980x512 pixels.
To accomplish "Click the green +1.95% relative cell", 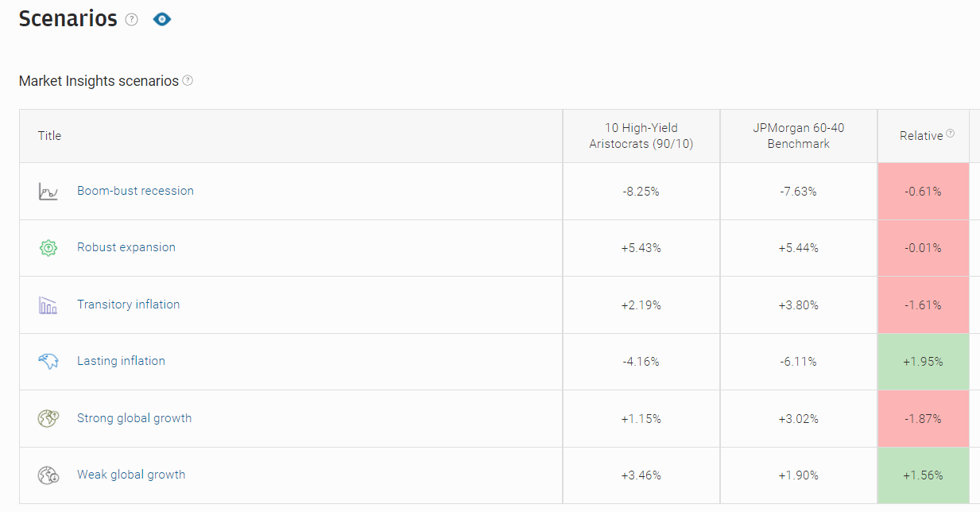I will pos(923,362).
